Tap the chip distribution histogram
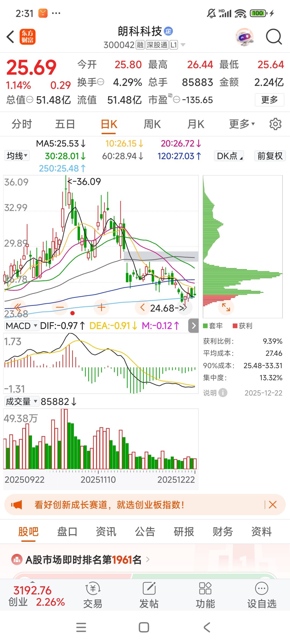This screenshot has width=290, height=644. [x=242, y=247]
